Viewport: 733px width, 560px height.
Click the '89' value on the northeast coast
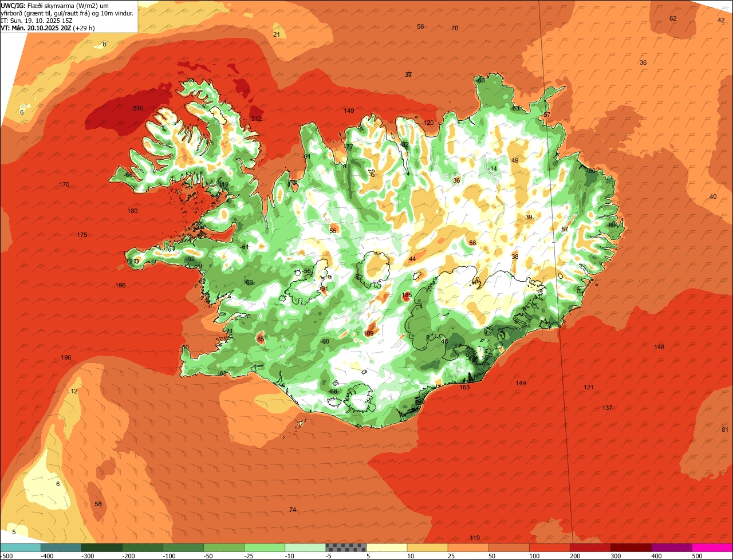pos(592,171)
